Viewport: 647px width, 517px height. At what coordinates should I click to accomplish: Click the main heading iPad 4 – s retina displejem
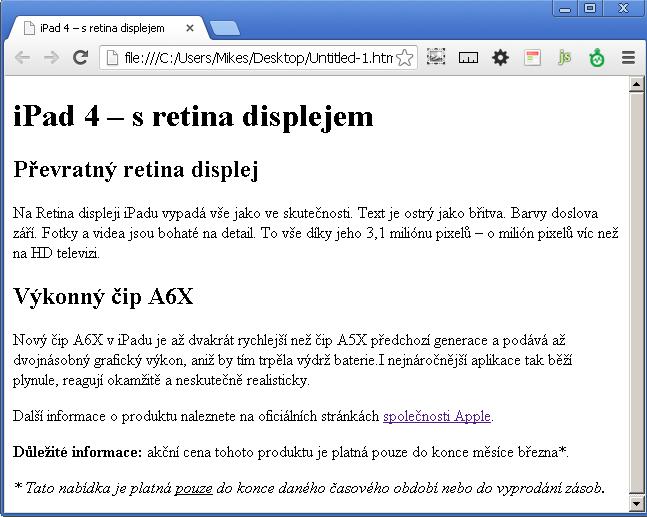193,116
